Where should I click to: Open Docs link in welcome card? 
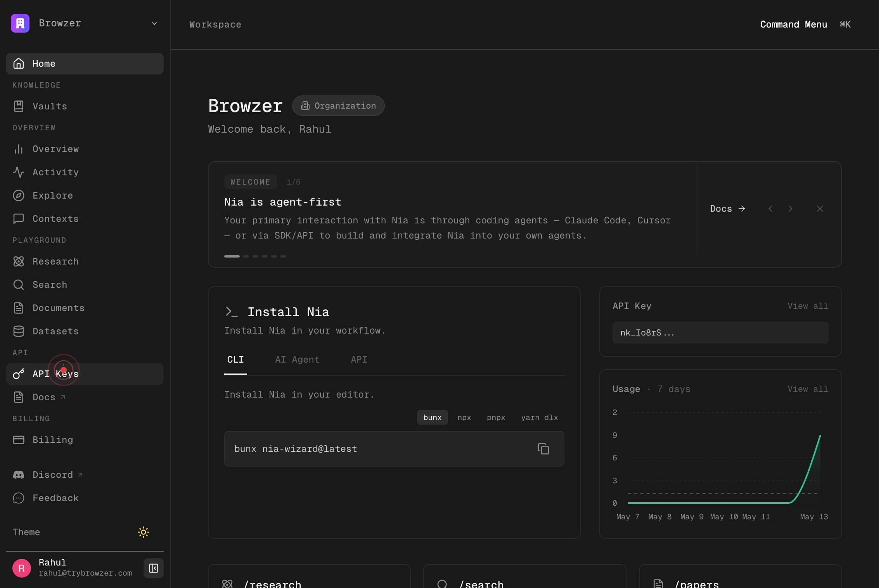[x=728, y=209]
